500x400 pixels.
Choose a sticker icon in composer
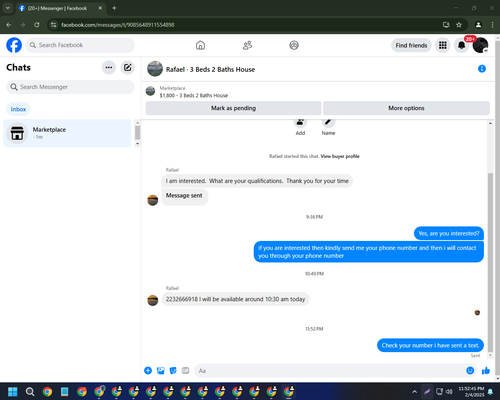click(x=173, y=370)
